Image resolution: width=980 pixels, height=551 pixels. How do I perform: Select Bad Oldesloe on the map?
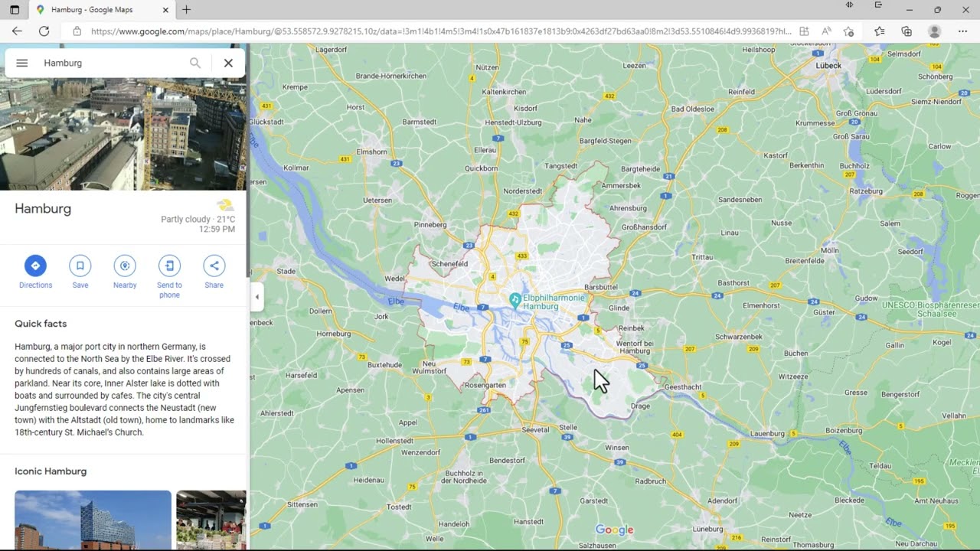click(x=692, y=109)
